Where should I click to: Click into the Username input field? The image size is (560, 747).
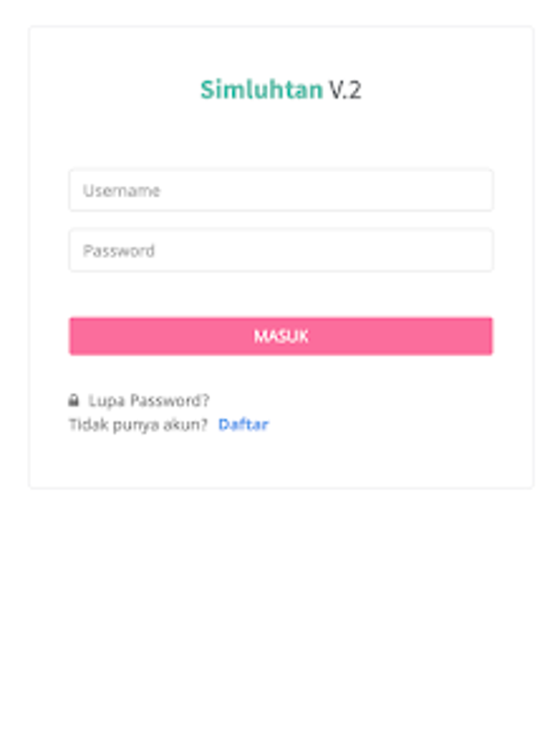pyautogui.click(x=281, y=191)
